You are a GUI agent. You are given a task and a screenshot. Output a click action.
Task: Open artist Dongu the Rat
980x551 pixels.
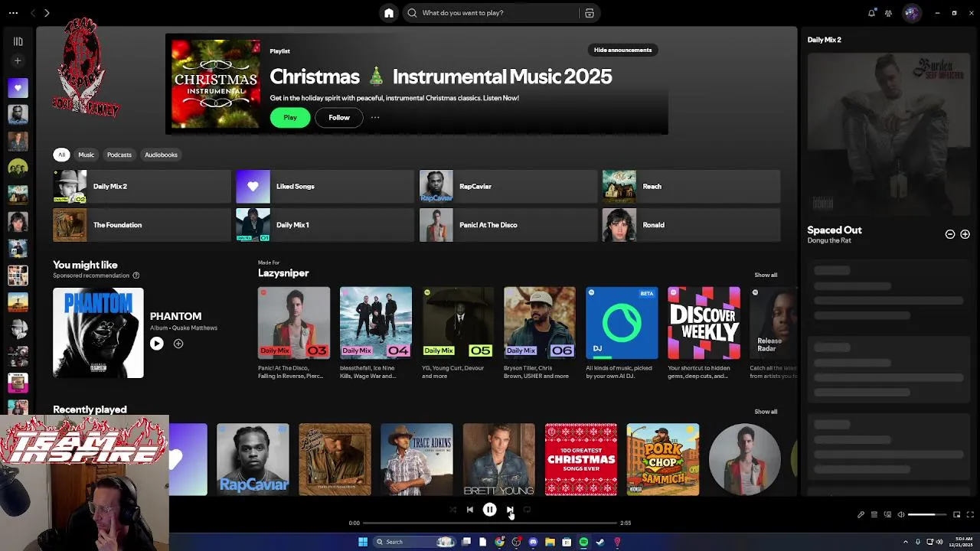coord(829,240)
